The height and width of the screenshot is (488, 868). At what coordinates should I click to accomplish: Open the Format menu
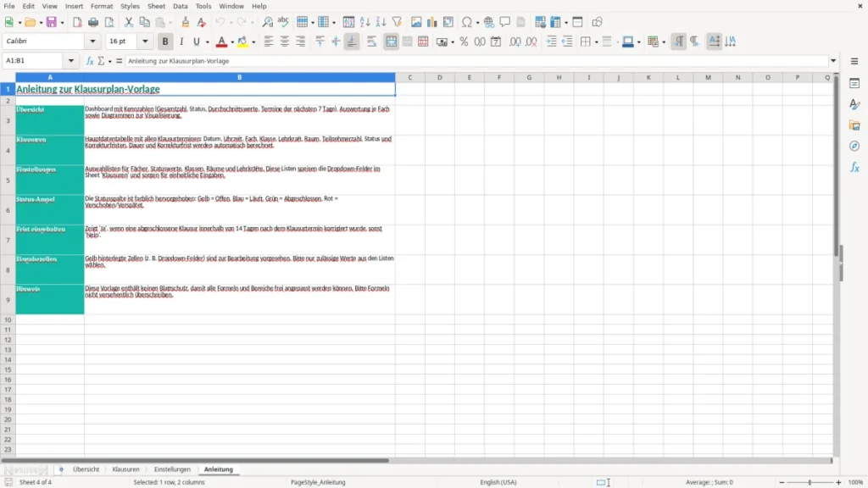click(102, 6)
